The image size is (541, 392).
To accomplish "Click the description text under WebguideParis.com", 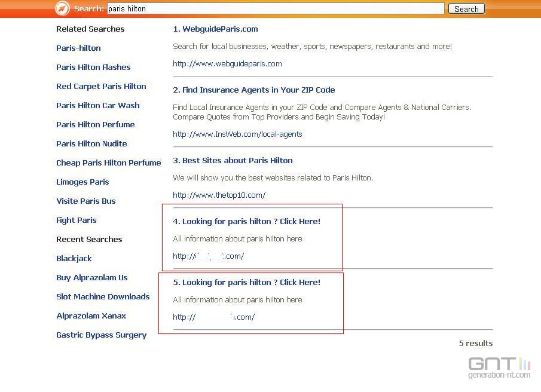I will point(312,47).
